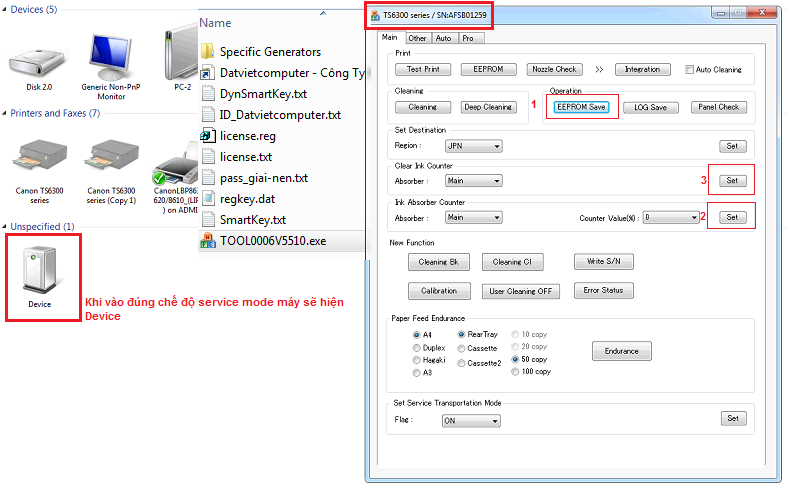
Task: Select the Cassette radio button
Action: (461, 348)
